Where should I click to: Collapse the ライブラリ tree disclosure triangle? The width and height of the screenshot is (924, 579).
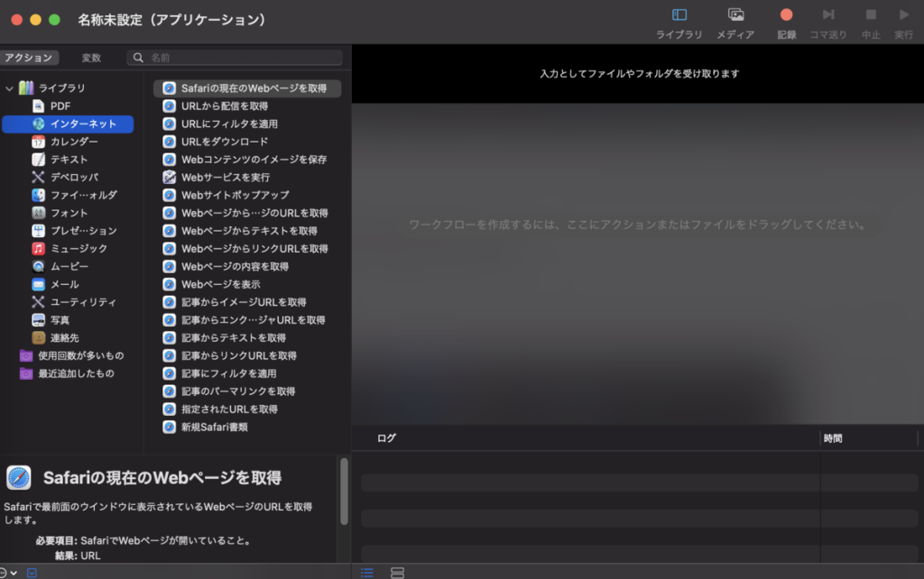click(x=9, y=88)
